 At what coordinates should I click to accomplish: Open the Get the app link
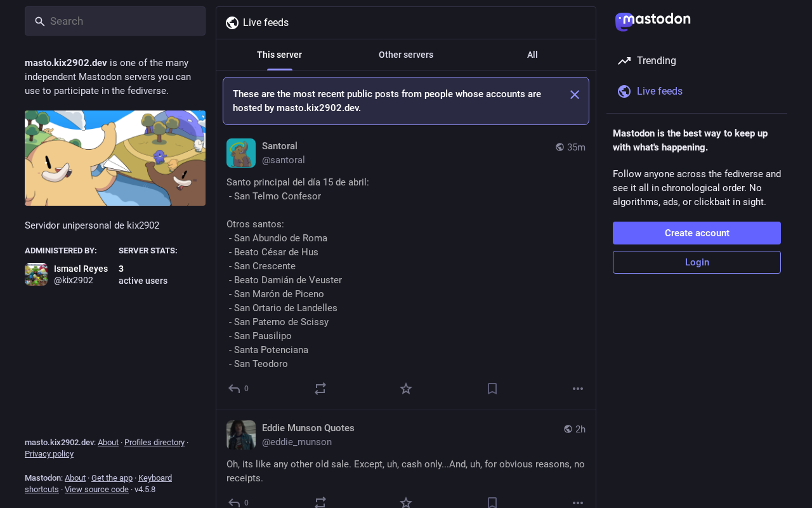112,478
